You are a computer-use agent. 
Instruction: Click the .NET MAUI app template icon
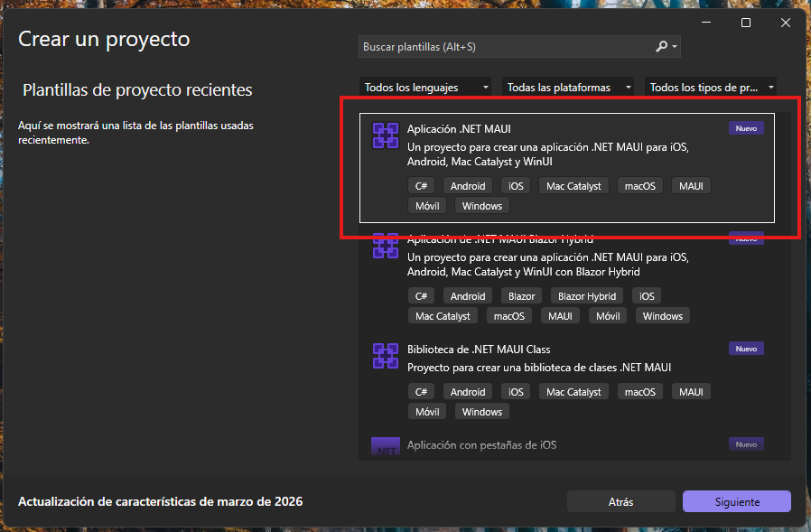click(x=386, y=135)
